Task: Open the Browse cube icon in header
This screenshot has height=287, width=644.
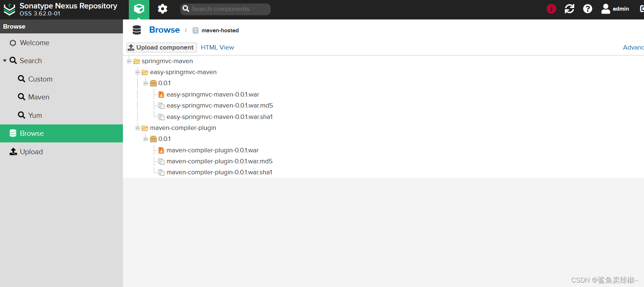Action: coord(139,9)
